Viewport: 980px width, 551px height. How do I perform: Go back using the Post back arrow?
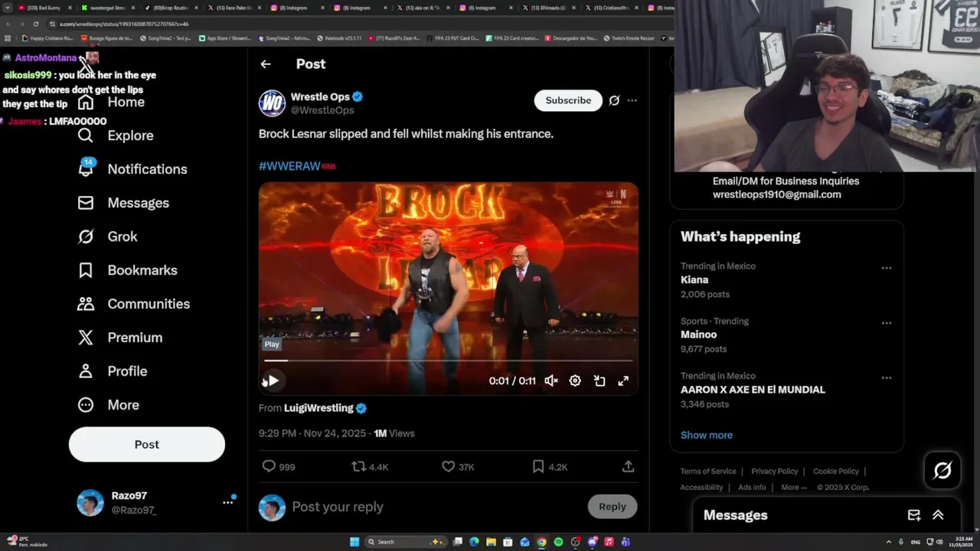pos(266,64)
